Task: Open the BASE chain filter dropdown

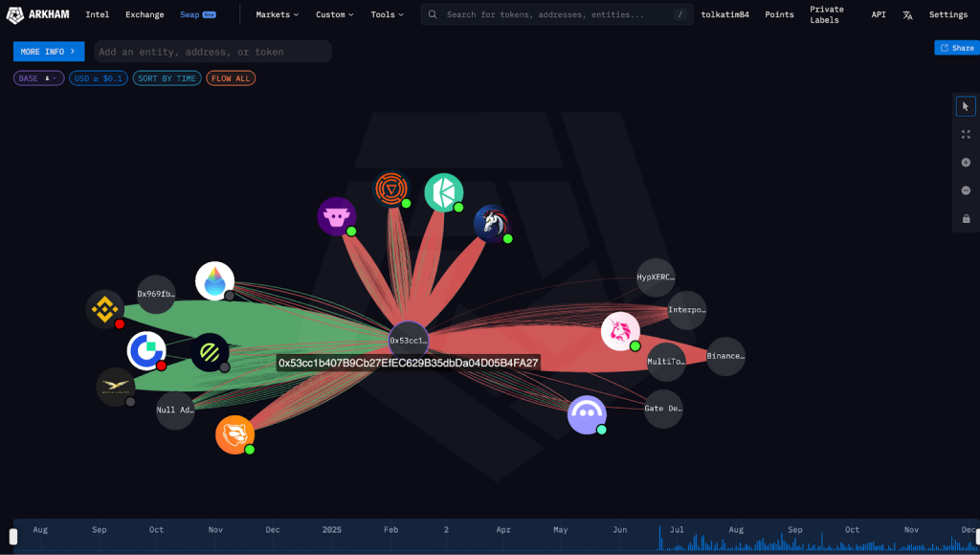Action: (x=38, y=78)
